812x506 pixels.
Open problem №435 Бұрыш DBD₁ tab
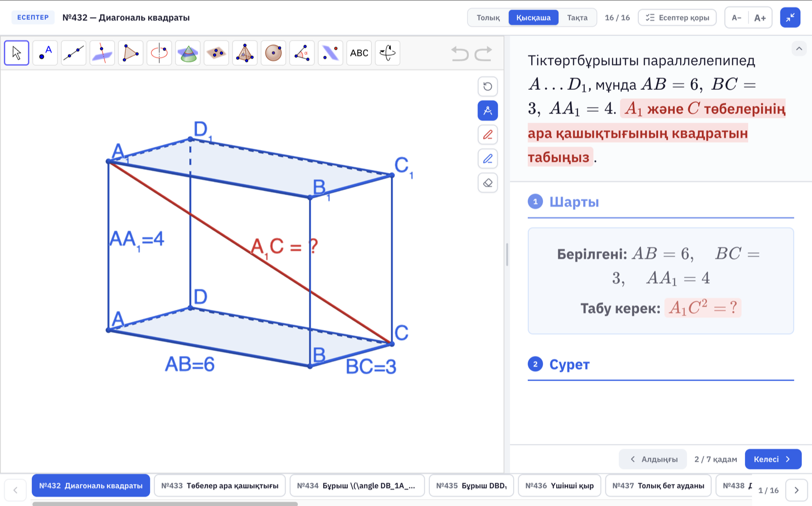click(471, 485)
